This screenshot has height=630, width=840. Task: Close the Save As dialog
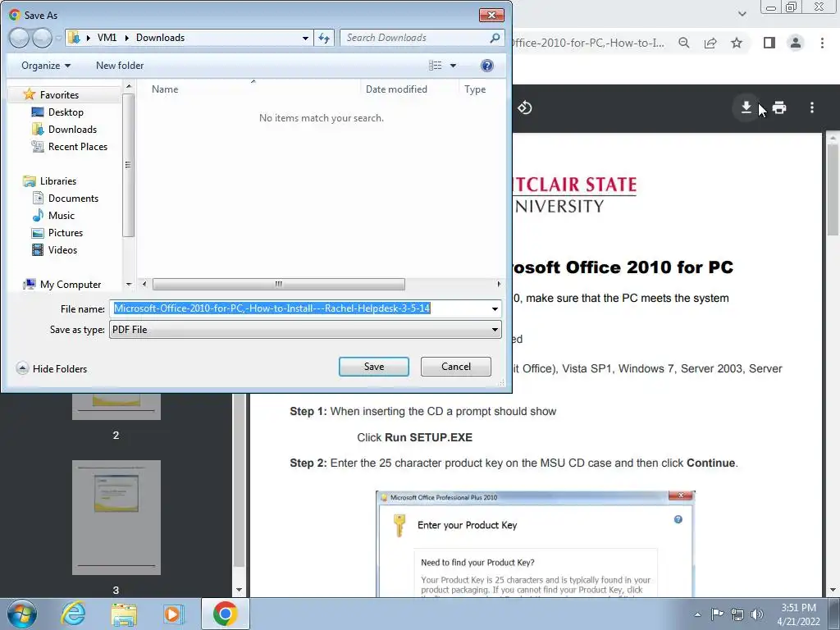[491, 15]
